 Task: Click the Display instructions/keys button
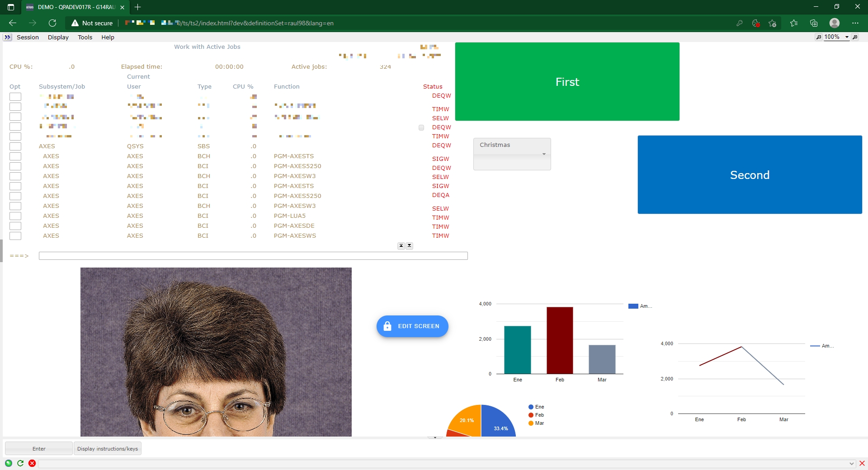pyautogui.click(x=108, y=449)
